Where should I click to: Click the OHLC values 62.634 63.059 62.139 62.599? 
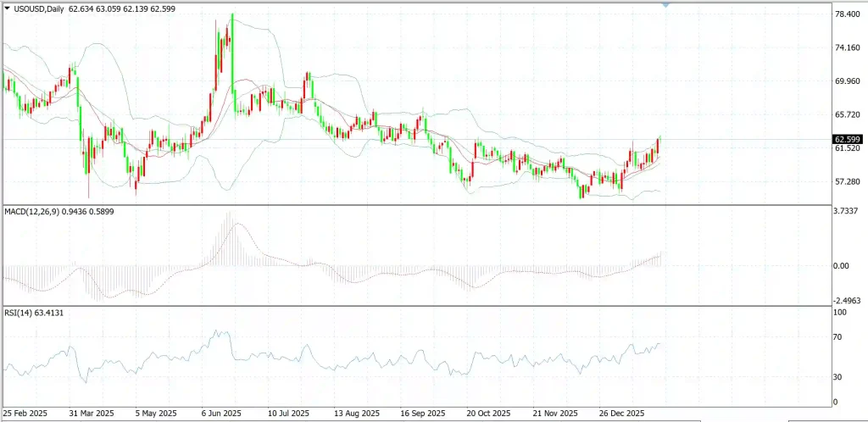tap(122, 8)
